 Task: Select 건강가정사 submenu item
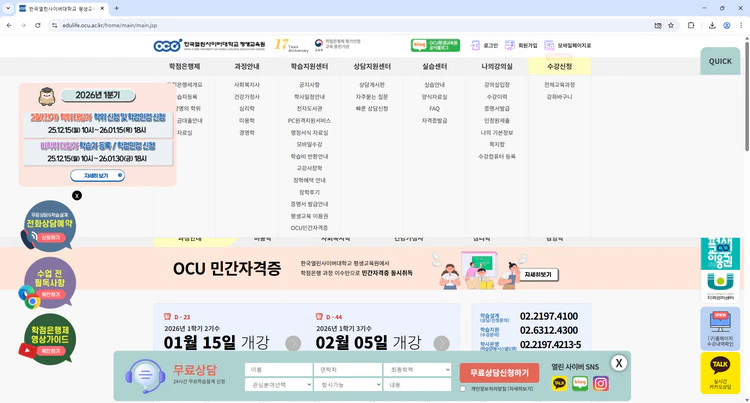pyautogui.click(x=247, y=97)
